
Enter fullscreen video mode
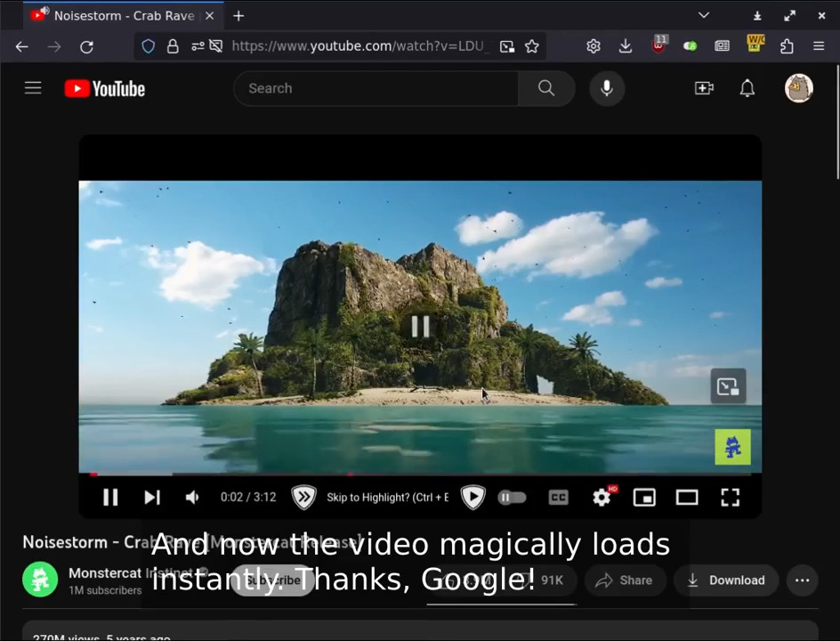tap(730, 498)
